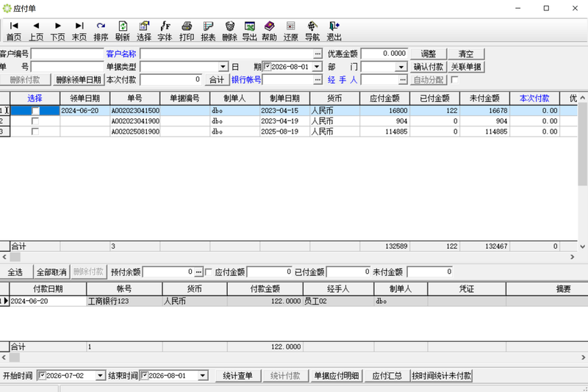Open 银行帐号 lookup ellipsis button
Screen dimensions: 588x392
pyautogui.click(x=318, y=80)
